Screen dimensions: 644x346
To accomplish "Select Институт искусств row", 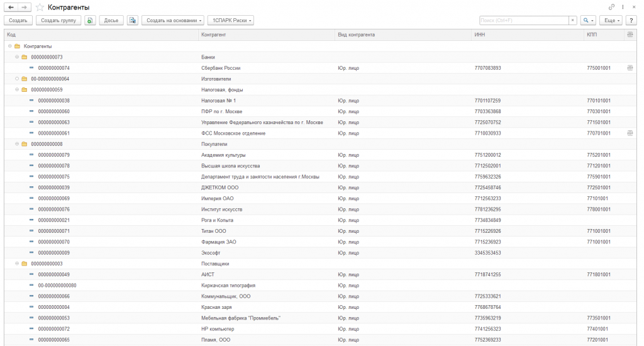I will (x=320, y=209).
